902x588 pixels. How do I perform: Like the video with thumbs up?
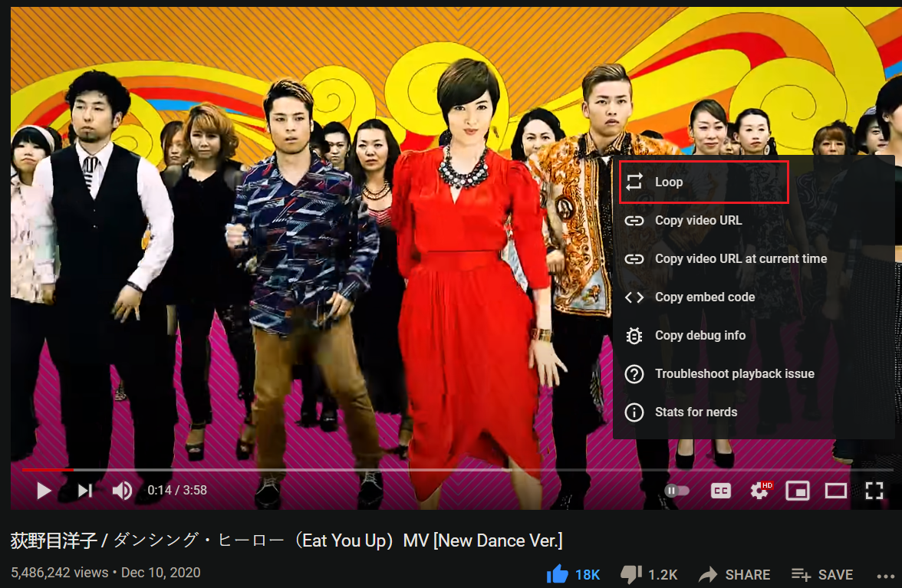pos(558,573)
